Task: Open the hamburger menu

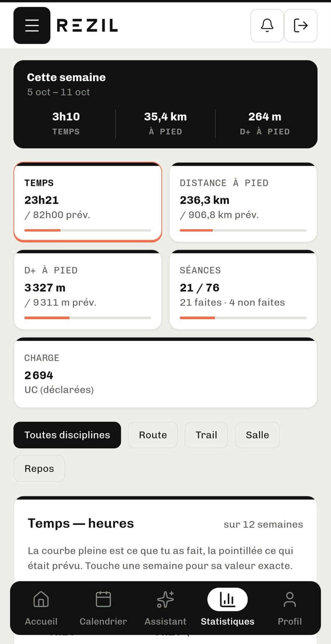Action: pos(32,25)
